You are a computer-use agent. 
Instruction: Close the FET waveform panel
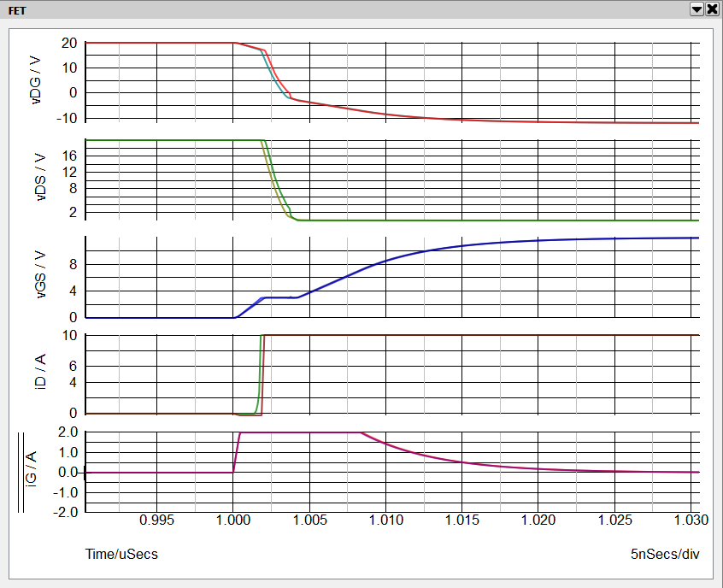coord(711,9)
